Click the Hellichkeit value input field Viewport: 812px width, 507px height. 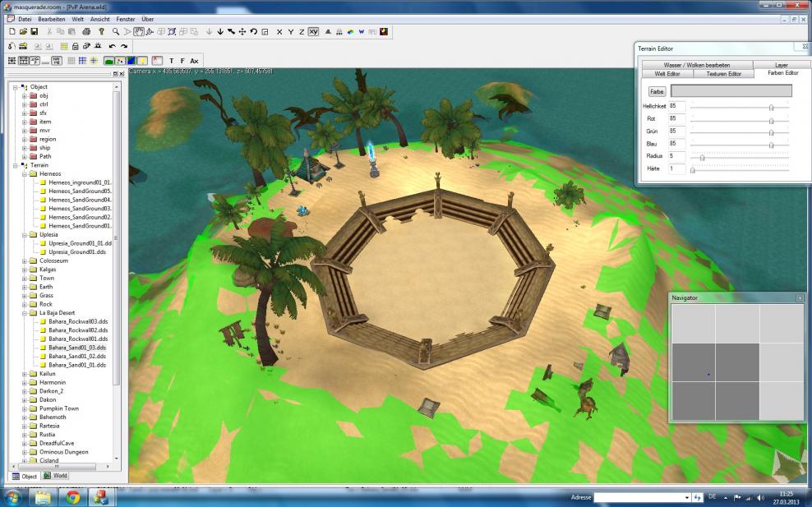[x=676, y=106]
